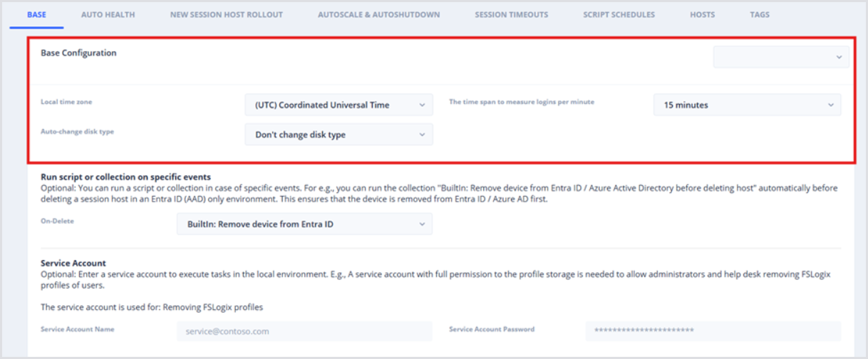Open the New Session Host Rollout tab
The width and height of the screenshot is (868, 359).
click(x=226, y=14)
